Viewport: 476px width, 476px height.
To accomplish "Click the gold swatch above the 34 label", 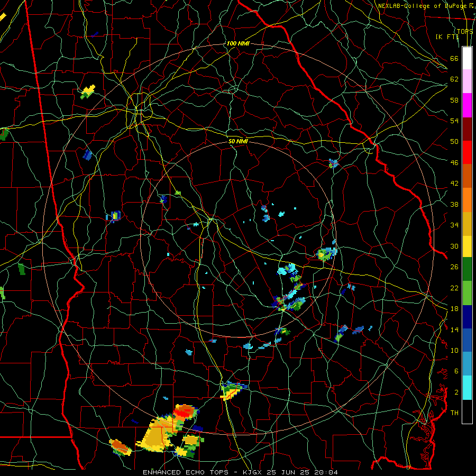I will tap(467, 223).
